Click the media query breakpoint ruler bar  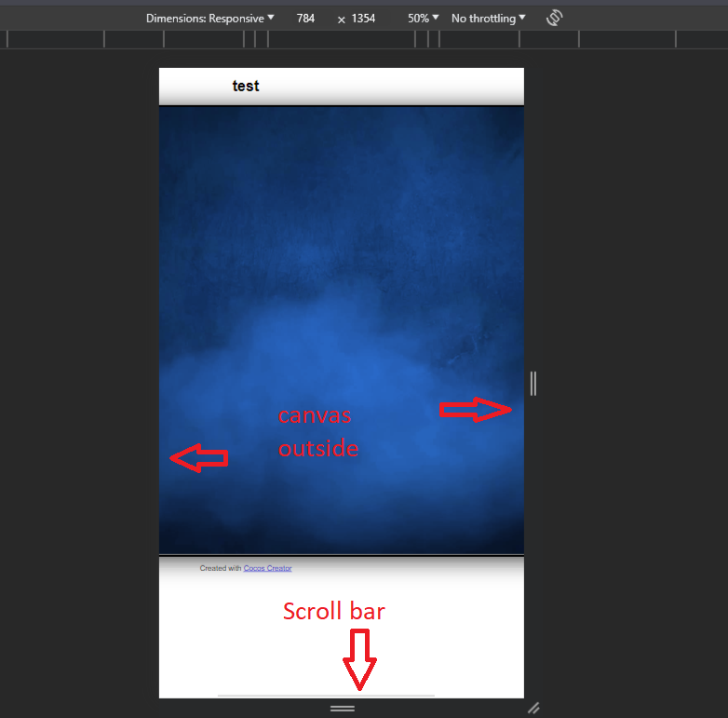(363, 39)
